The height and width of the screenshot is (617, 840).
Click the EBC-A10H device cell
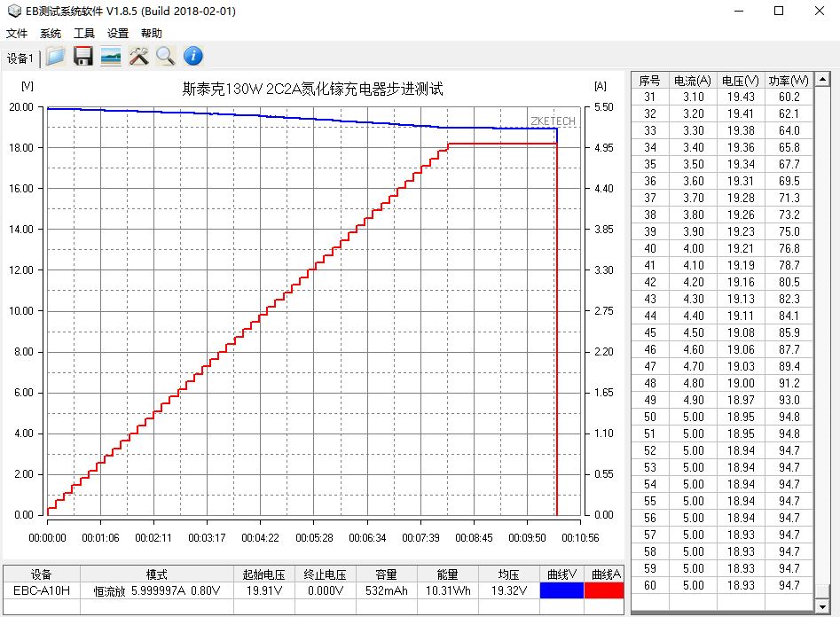point(42,590)
